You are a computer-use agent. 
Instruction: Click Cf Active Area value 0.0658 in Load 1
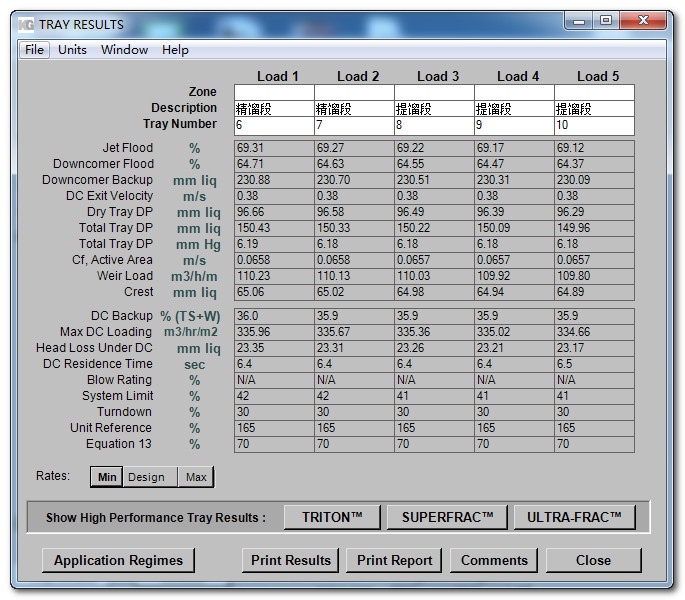click(274, 260)
